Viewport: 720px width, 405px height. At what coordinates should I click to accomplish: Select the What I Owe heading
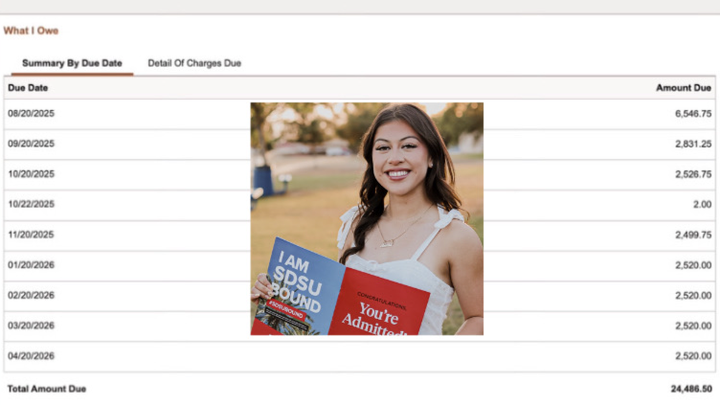31,31
